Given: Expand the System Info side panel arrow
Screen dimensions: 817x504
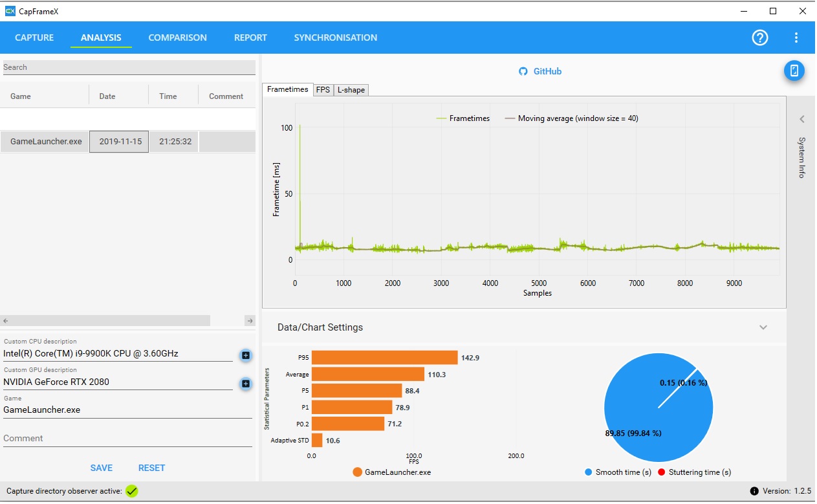Looking at the screenshot, I should click(801, 119).
